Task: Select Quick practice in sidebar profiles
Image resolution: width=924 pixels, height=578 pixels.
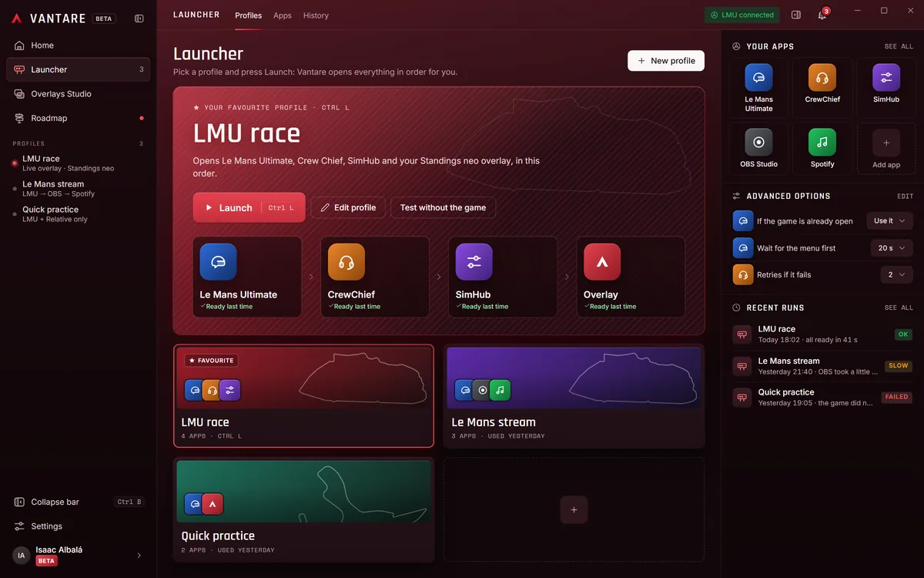Action: (x=78, y=213)
